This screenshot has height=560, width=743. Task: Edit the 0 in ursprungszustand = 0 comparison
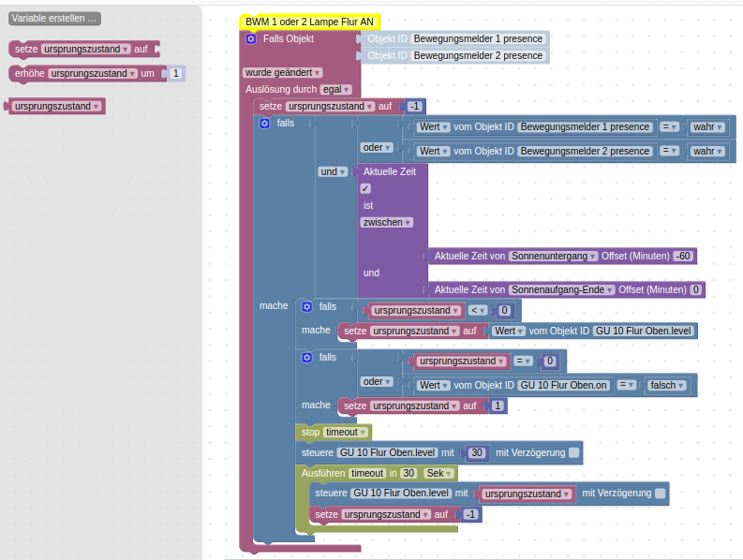pyautogui.click(x=550, y=361)
